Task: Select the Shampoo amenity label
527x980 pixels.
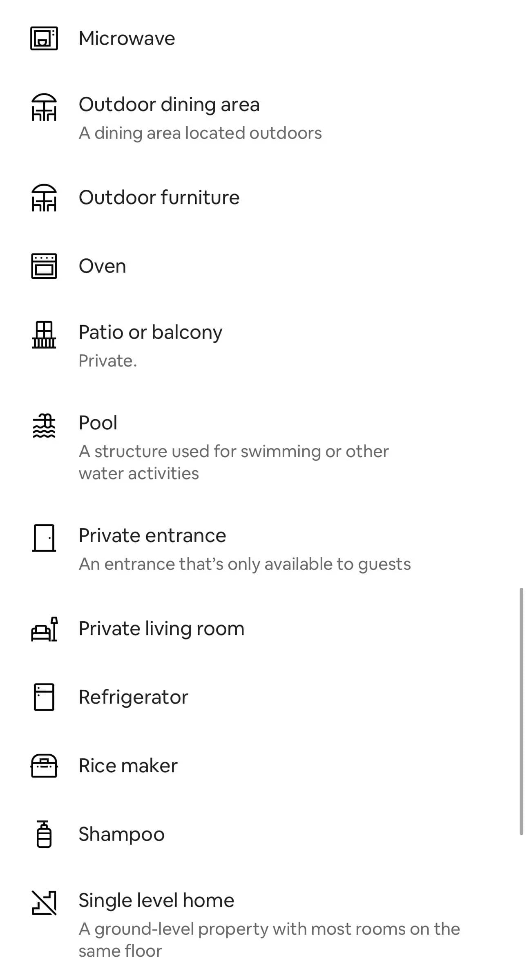Action: [121, 834]
